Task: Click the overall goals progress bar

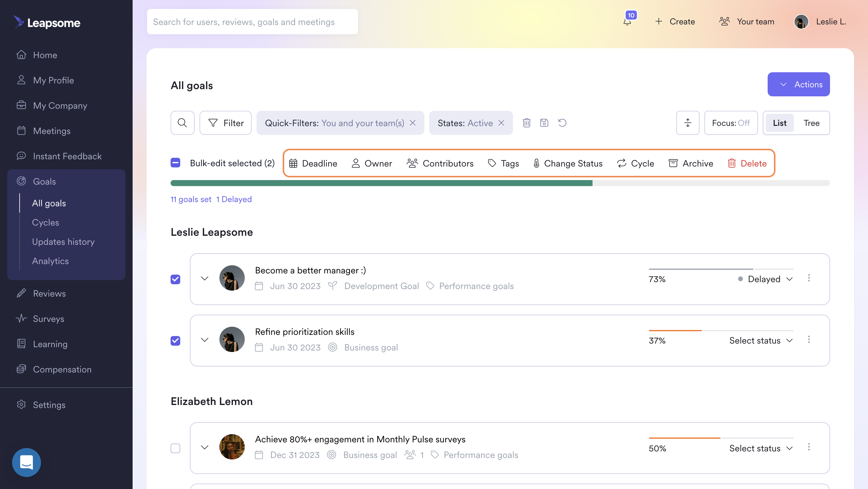Action: pyautogui.click(x=500, y=183)
